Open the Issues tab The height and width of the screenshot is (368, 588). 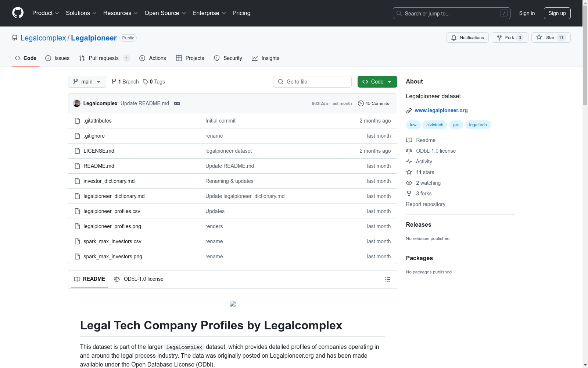tap(57, 58)
